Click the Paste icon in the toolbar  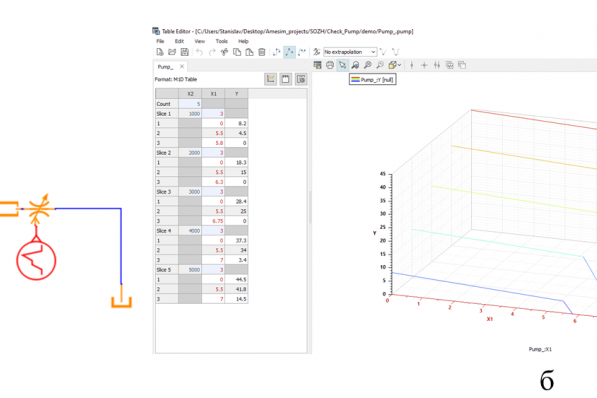(249, 52)
